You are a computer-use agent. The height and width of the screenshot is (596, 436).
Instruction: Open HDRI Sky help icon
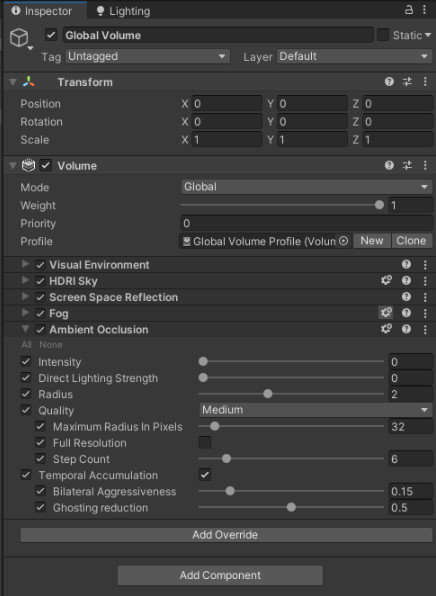pos(406,281)
